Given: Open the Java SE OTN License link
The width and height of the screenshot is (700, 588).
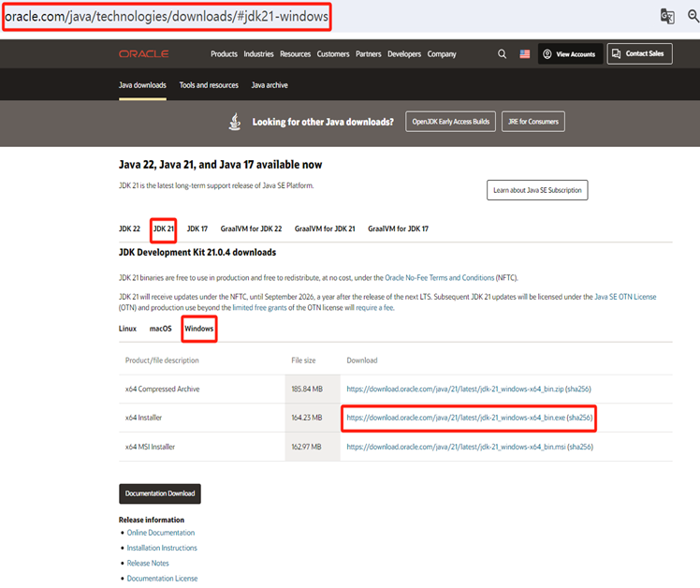Looking at the screenshot, I should click(x=625, y=297).
